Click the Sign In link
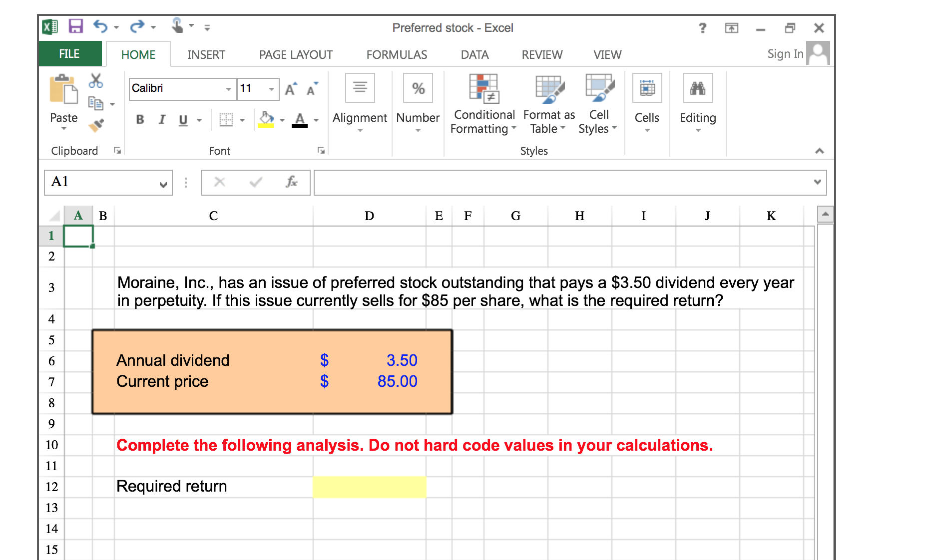 tap(785, 53)
